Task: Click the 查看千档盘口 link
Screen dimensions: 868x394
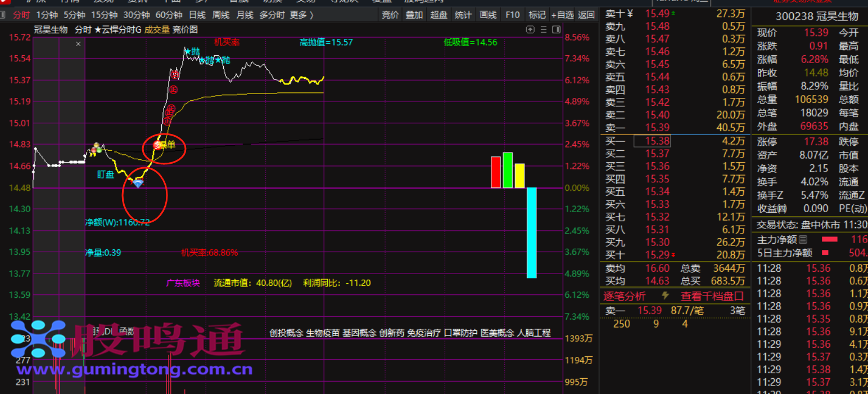Action: point(712,296)
